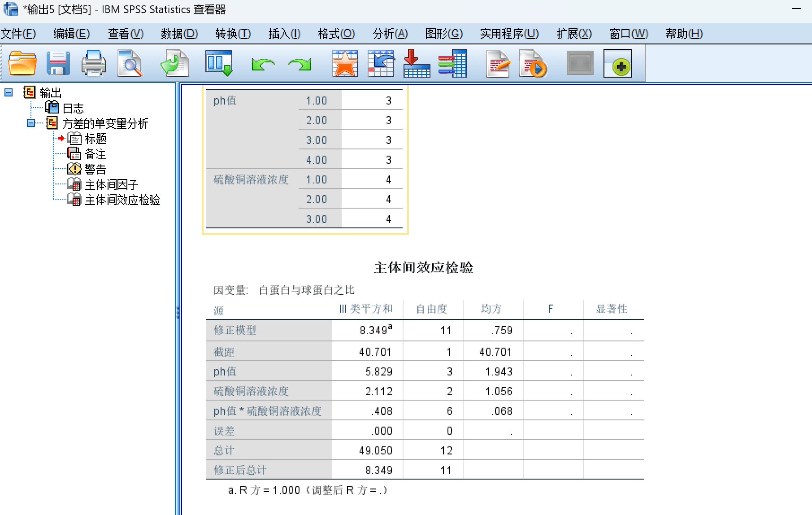The width and height of the screenshot is (812, 515).
Task: Select 日志 item in outline tree
Action: 73,108
